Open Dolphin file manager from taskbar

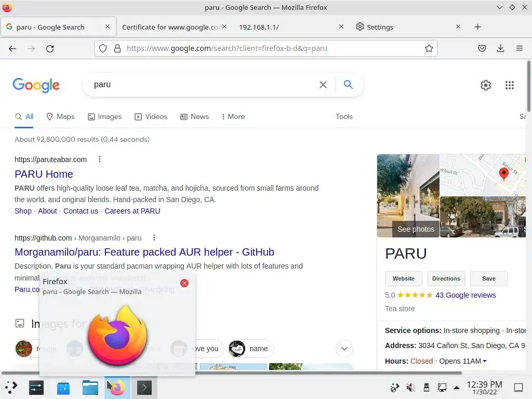[x=90, y=388]
